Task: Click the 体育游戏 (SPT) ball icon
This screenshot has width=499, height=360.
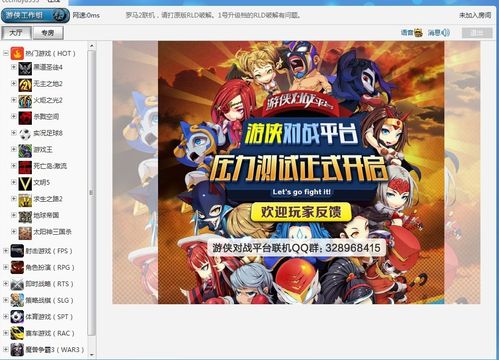Action: 17,317
